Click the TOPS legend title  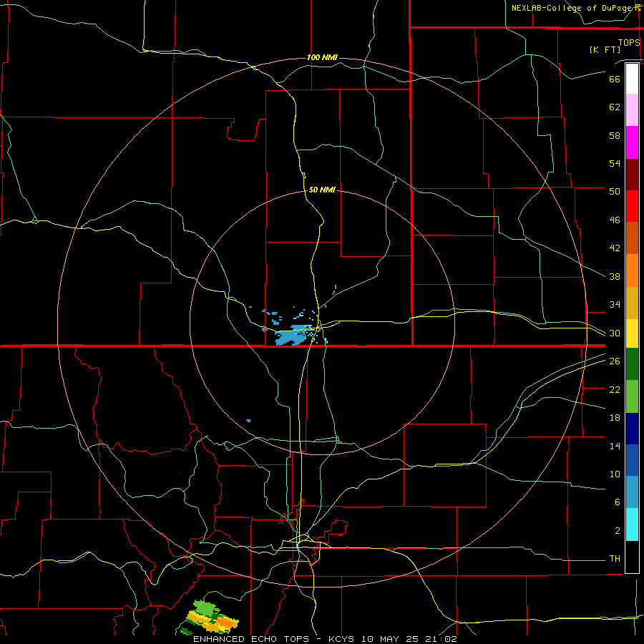(x=629, y=42)
